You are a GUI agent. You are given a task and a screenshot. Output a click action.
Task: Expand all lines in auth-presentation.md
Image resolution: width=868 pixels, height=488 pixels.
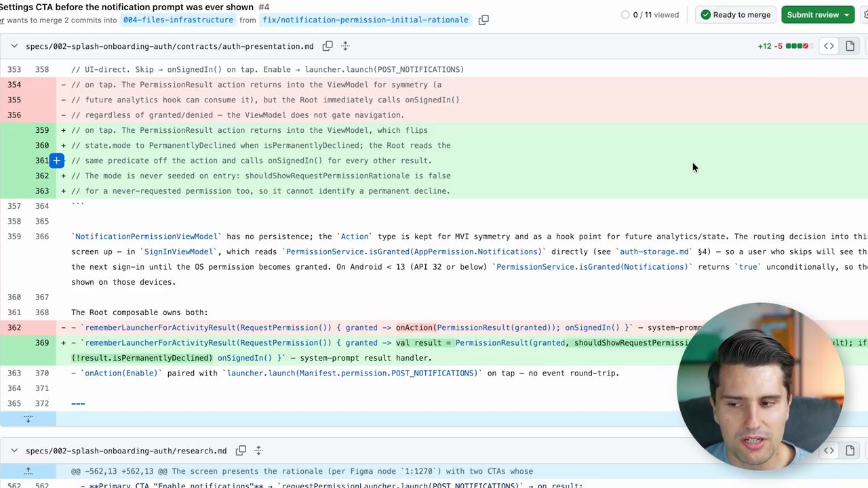[x=345, y=46]
